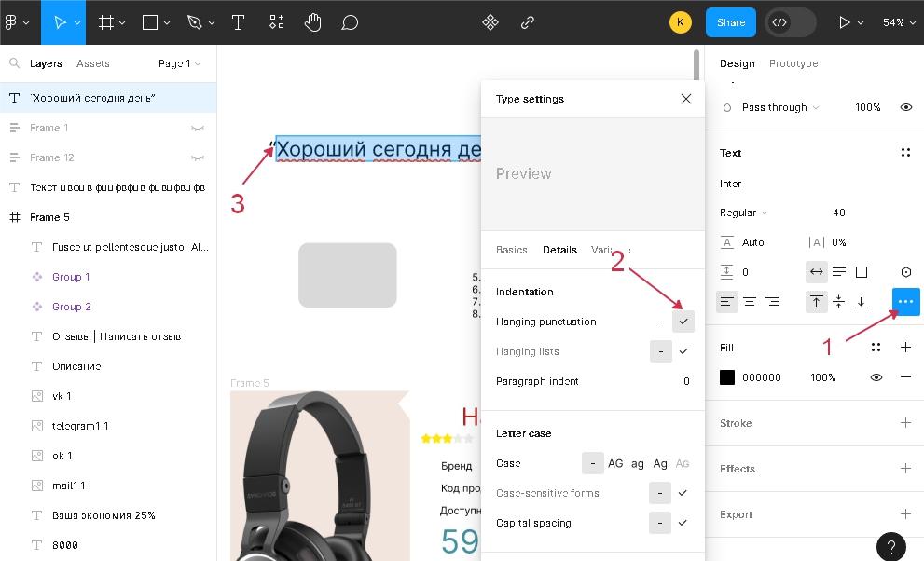
Task: Add a new stroke with plus icon
Action: 905,423
